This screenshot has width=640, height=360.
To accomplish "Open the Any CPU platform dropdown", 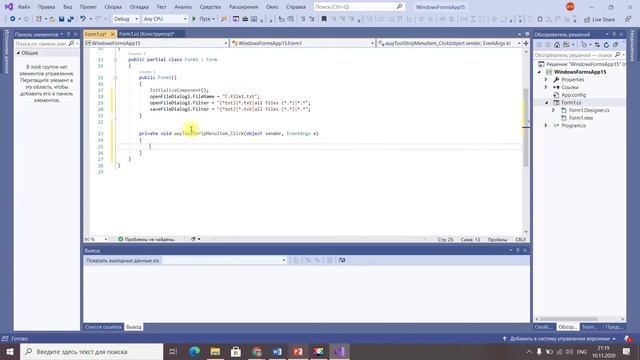I will [x=165, y=19].
